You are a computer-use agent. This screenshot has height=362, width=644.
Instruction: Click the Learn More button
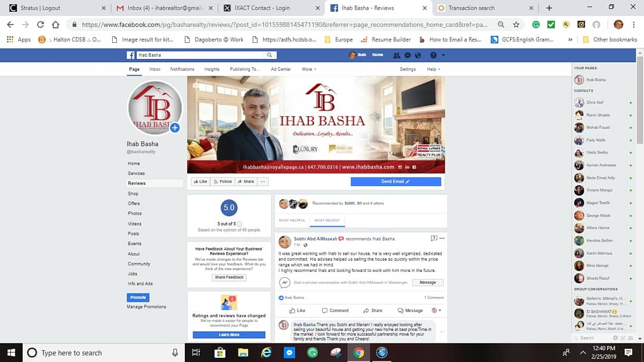coord(229,335)
